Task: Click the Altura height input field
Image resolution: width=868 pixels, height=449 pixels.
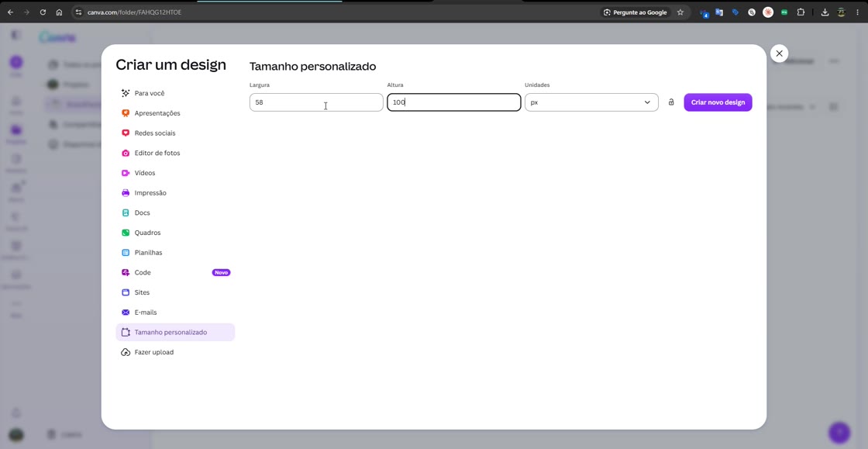Action: point(454,102)
